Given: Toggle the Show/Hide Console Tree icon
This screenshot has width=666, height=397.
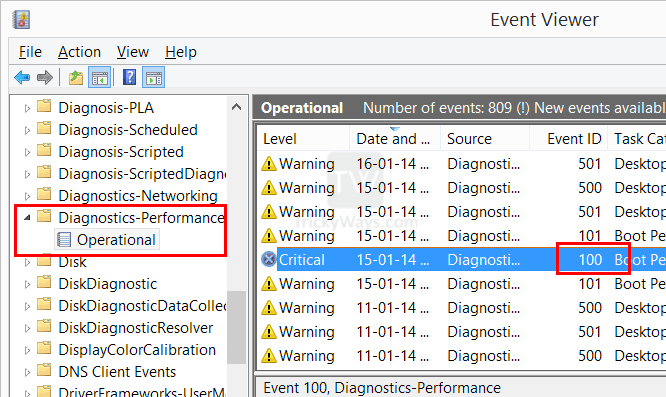Looking at the screenshot, I should (x=100, y=78).
